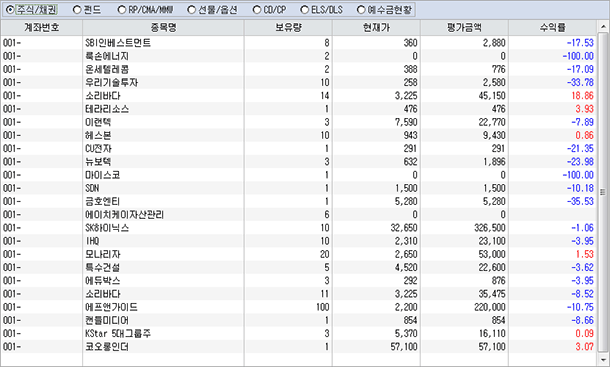Choose the ELS/DLS radio button

coord(305,10)
